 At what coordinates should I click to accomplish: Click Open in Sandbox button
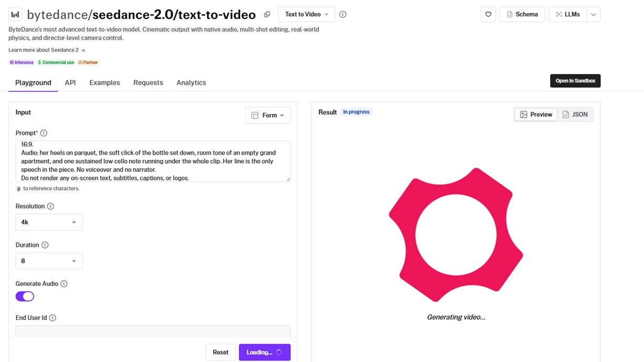pos(575,81)
